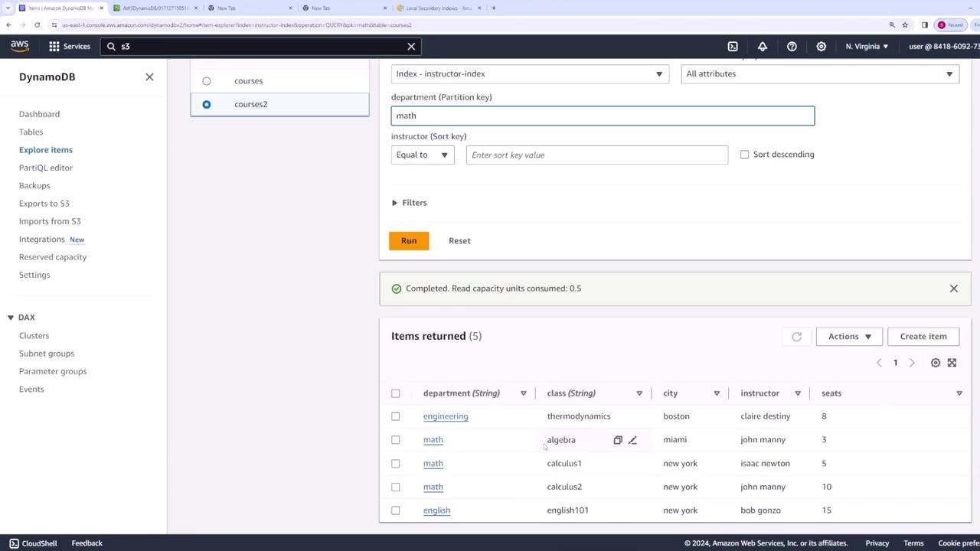Open a new browser tab with plus
The width and height of the screenshot is (980, 551).
click(x=493, y=8)
